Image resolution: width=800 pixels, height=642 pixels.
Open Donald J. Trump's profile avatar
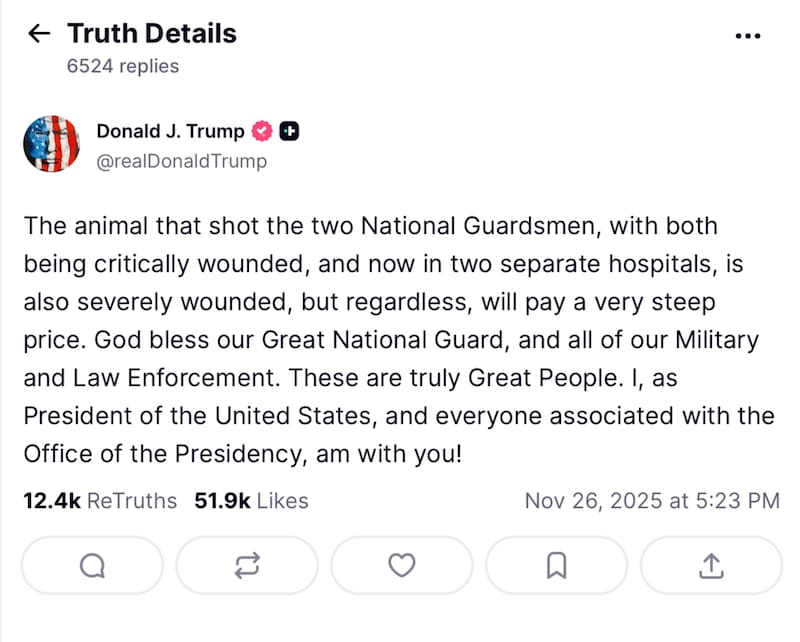51,144
